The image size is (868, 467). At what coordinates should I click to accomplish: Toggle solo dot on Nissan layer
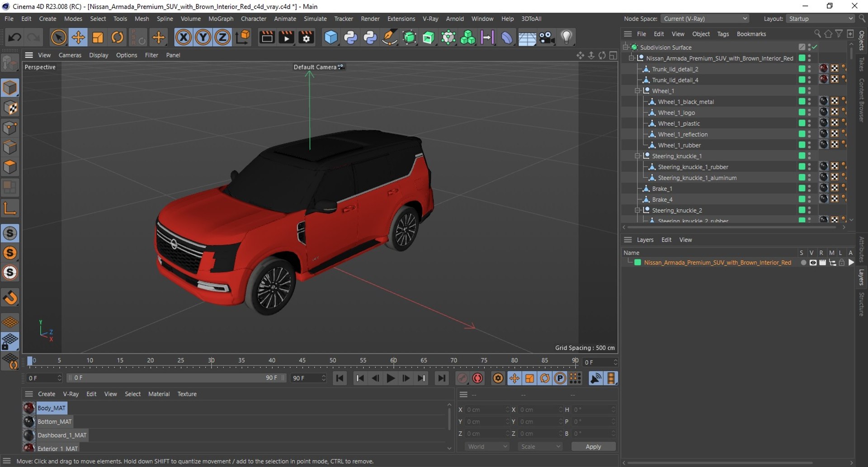(803, 262)
